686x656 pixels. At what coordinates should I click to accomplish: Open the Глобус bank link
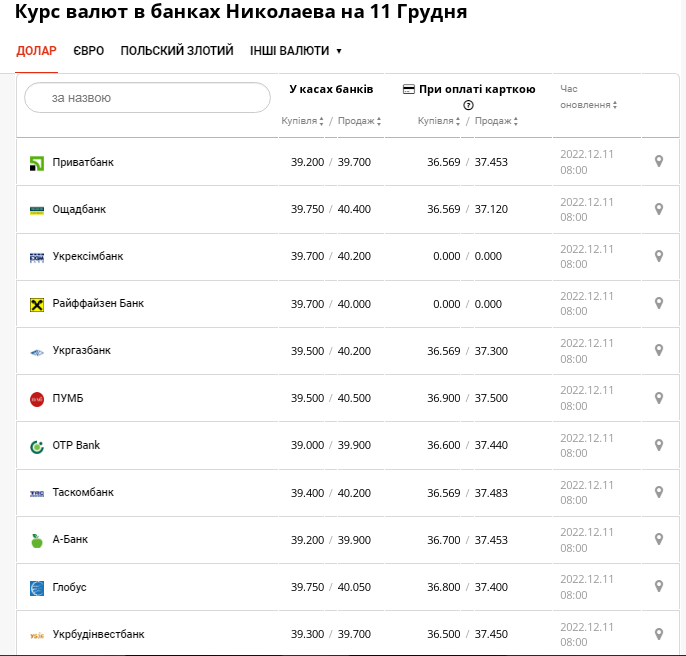click(70, 587)
